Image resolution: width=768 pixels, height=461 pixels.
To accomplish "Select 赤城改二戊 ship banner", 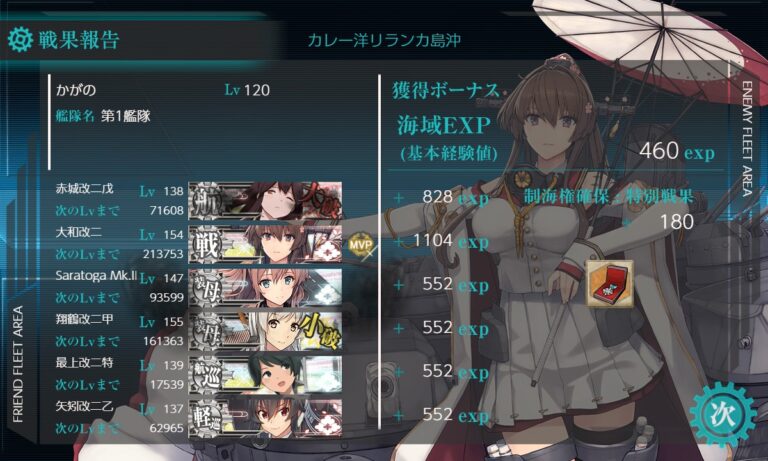I will pyautogui.click(x=265, y=200).
